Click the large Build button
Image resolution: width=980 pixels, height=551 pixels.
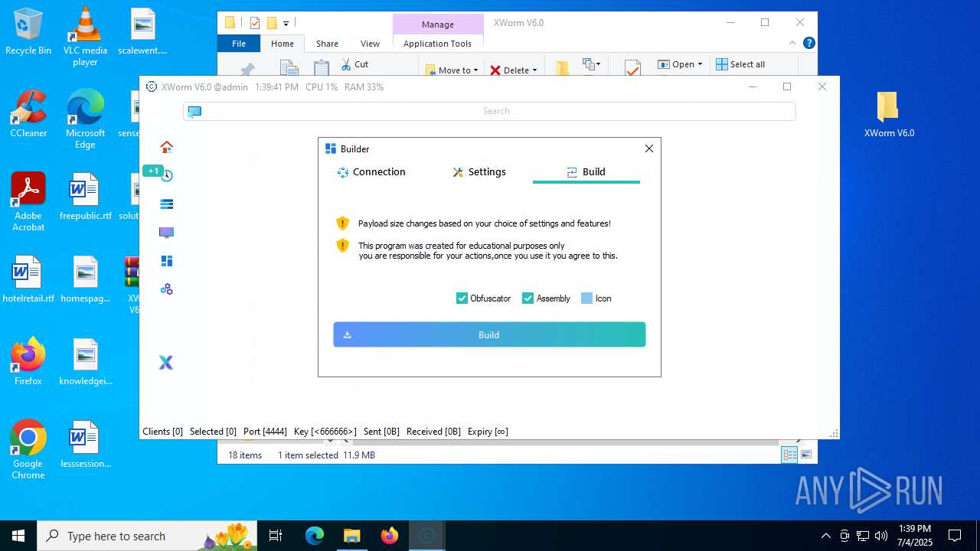click(x=489, y=334)
